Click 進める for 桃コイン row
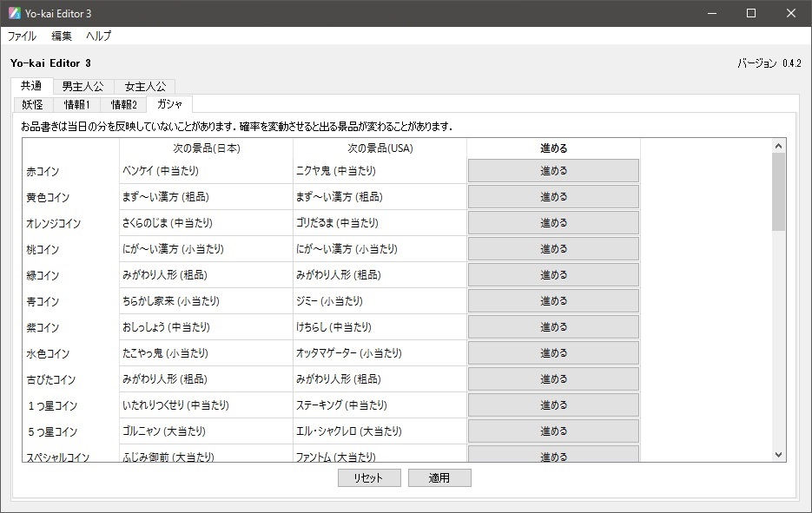The image size is (812, 513). click(x=553, y=249)
